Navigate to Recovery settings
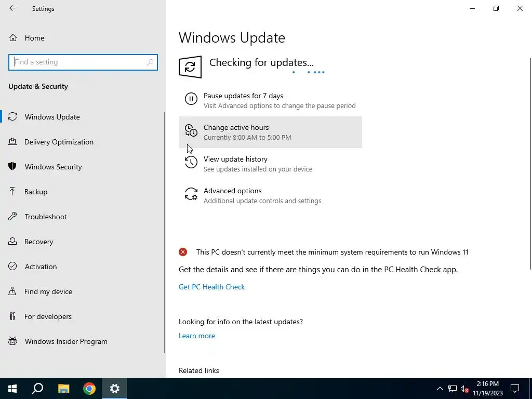The width and height of the screenshot is (532, 399). pos(83,242)
